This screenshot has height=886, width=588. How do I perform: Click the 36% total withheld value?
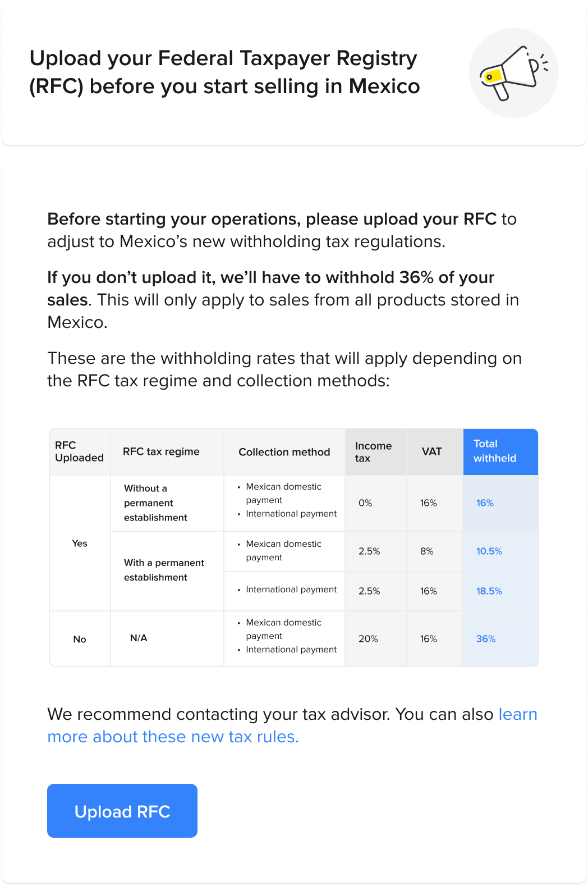point(486,639)
